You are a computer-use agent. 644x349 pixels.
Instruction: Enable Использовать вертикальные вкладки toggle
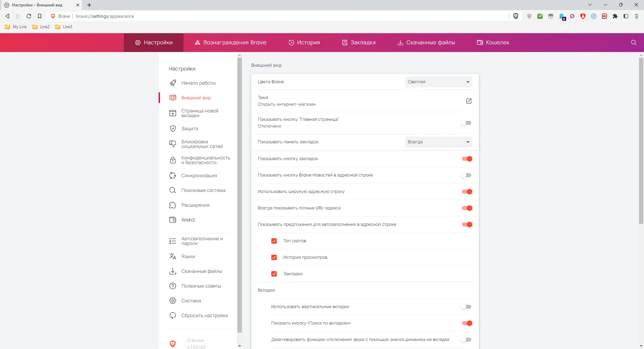point(466,307)
